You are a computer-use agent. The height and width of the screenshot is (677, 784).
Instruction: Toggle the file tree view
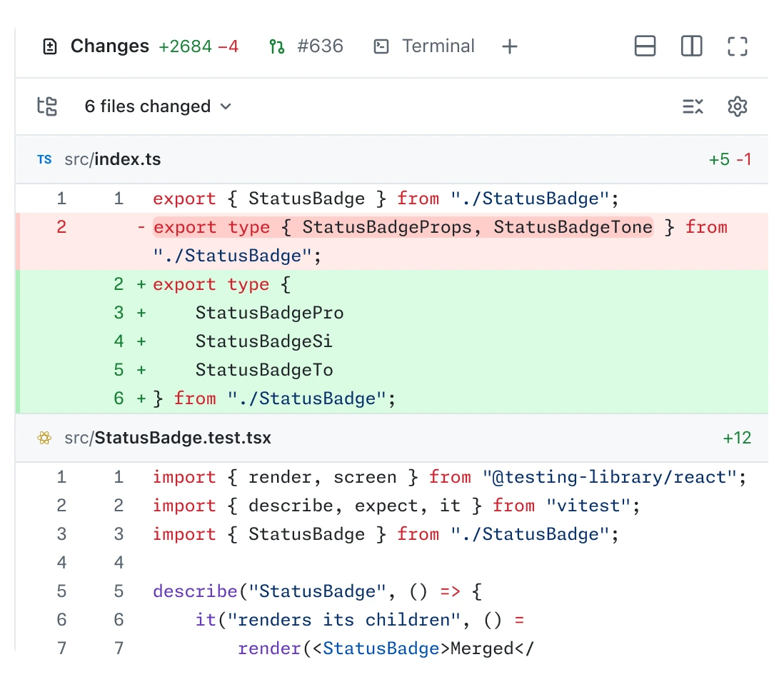click(48, 106)
